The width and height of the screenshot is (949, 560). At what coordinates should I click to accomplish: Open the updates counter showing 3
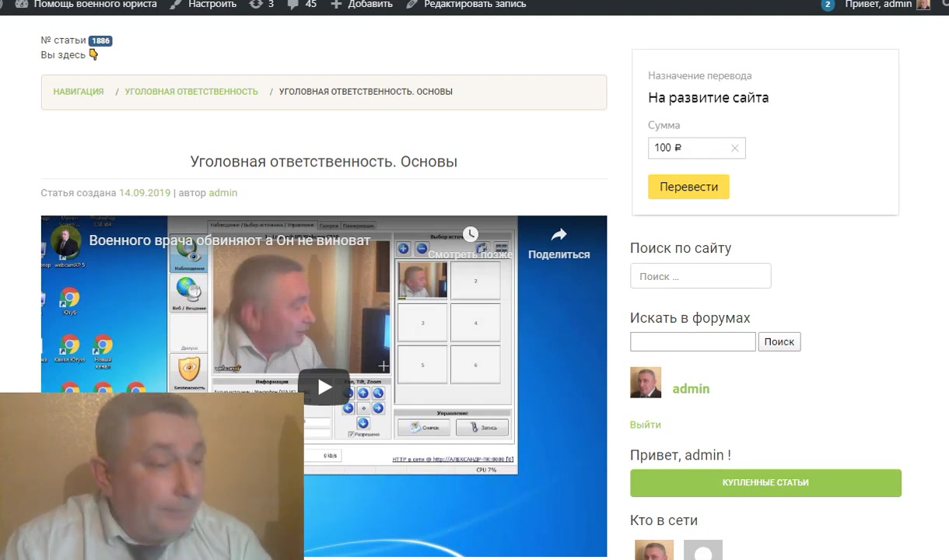point(261,5)
